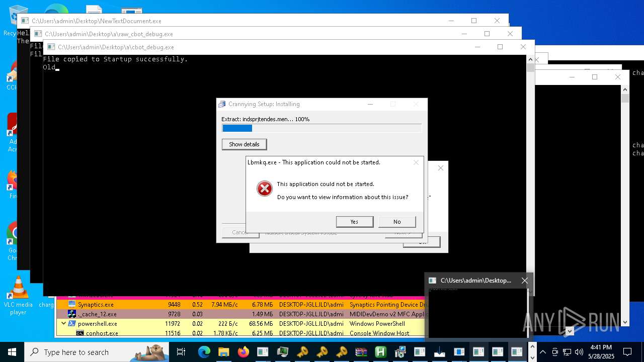This screenshot has width=644, height=362.
Task: Click the scroll down arrow of the rightmost console window
Action: click(x=625, y=322)
